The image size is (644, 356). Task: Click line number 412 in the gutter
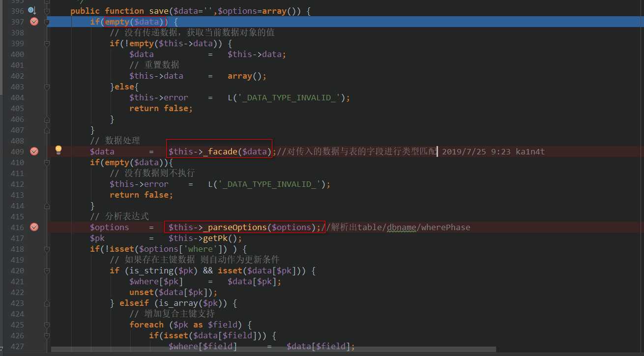click(17, 184)
